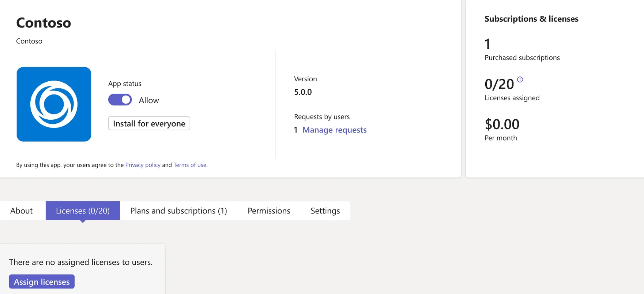Open the Terms of use link
The image size is (644, 294).
[190, 165]
